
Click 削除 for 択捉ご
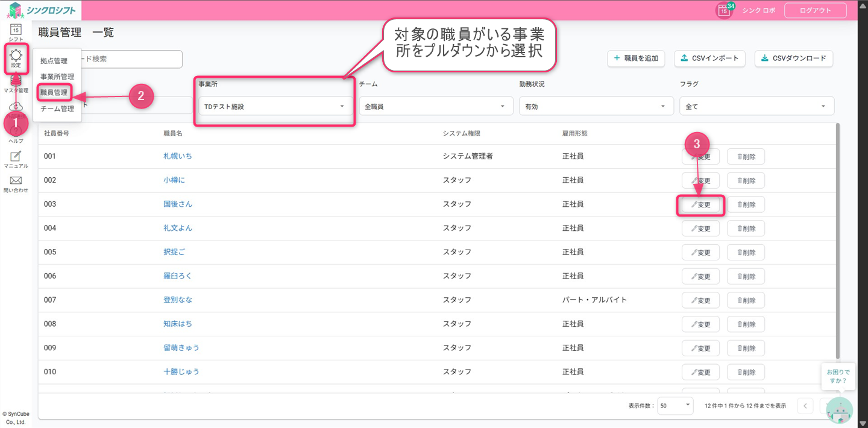pos(746,253)
